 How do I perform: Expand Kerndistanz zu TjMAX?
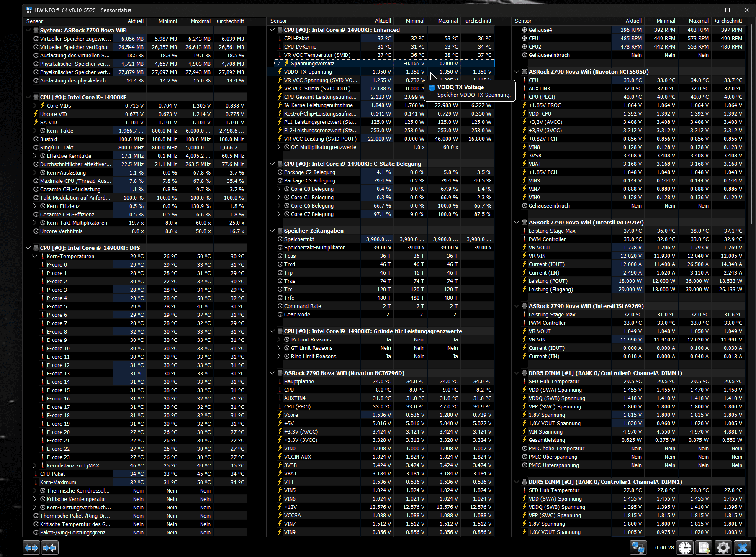(35, 465)
